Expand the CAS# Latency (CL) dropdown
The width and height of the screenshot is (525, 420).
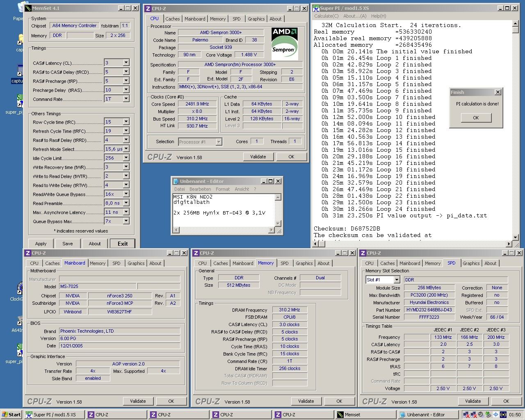point(126,63)
